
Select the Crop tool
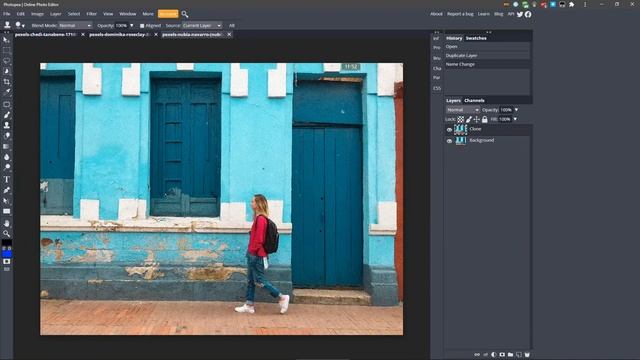click(x=7, y=82)
